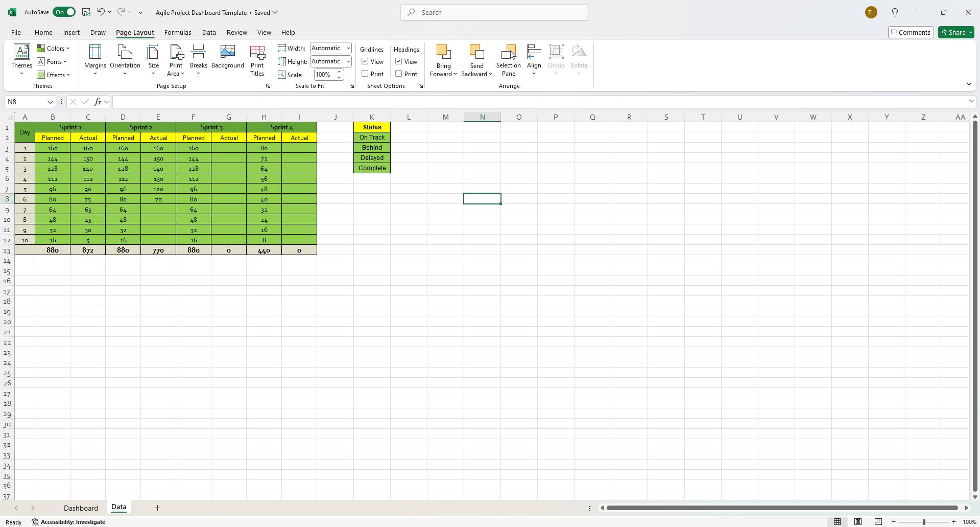Viewport: 980px width, 527px height.
Task: Switch to the Formulas ribbon tab
Action: point(177,32)
